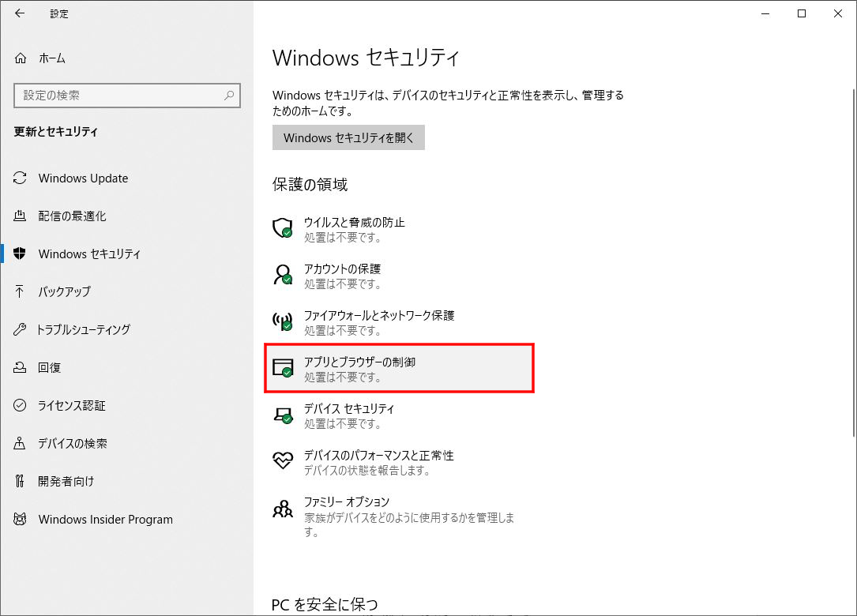This screenshot has height=616, width=857.
Task: Click the device security laptop icon
Action: point(283,415)
